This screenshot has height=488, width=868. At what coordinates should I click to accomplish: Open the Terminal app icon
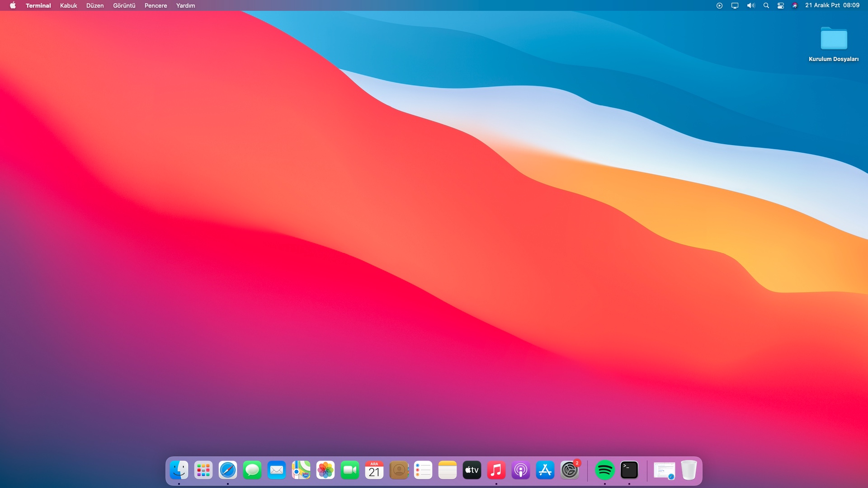pos(629,470)
